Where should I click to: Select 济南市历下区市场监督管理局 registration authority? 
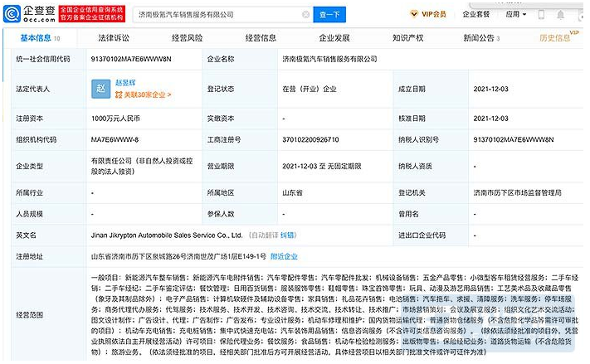click(517, 193)
